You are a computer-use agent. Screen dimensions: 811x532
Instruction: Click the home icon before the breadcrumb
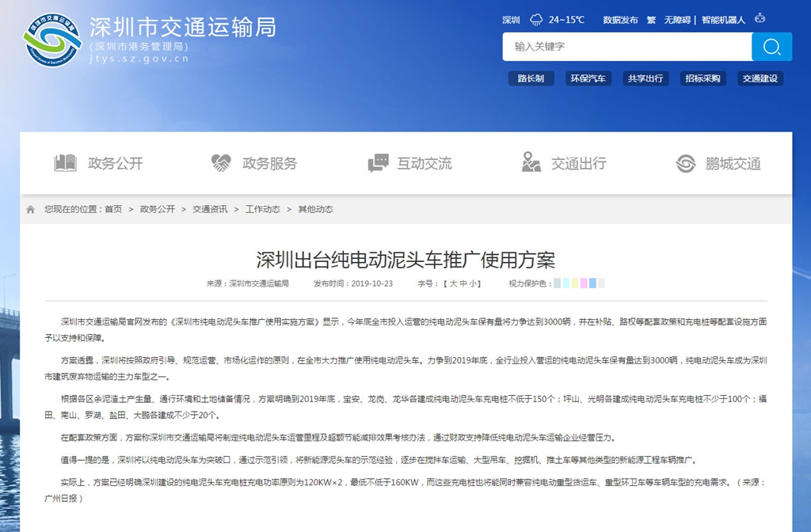tap(30, 209)
